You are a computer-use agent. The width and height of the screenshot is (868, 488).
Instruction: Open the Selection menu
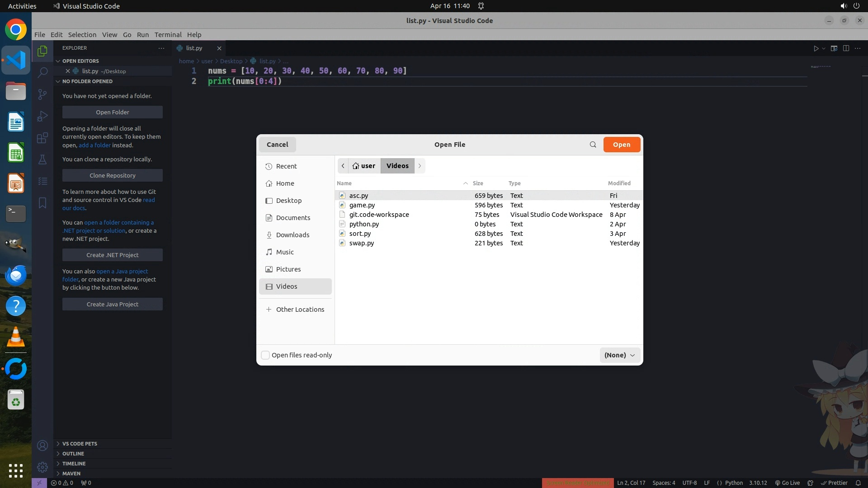click(82, 35)
